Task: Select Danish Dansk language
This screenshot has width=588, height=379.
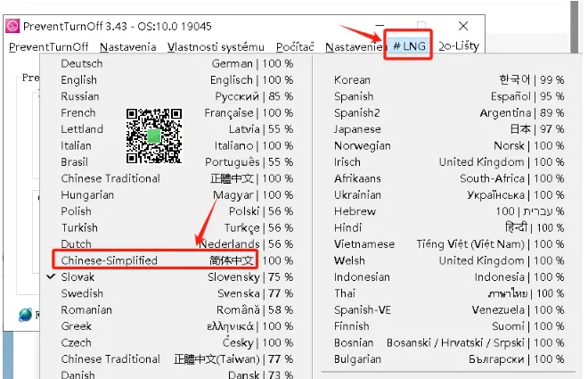Action: pyautogui.click(x=176, y=374)
